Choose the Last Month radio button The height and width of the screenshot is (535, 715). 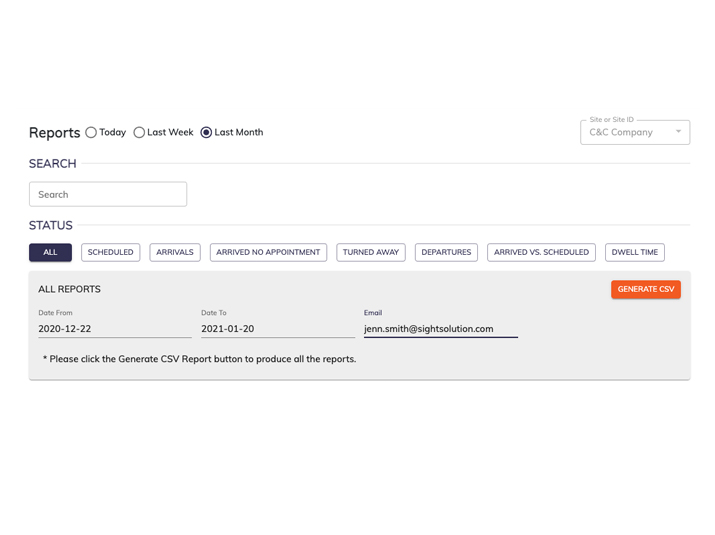point(206,132)
